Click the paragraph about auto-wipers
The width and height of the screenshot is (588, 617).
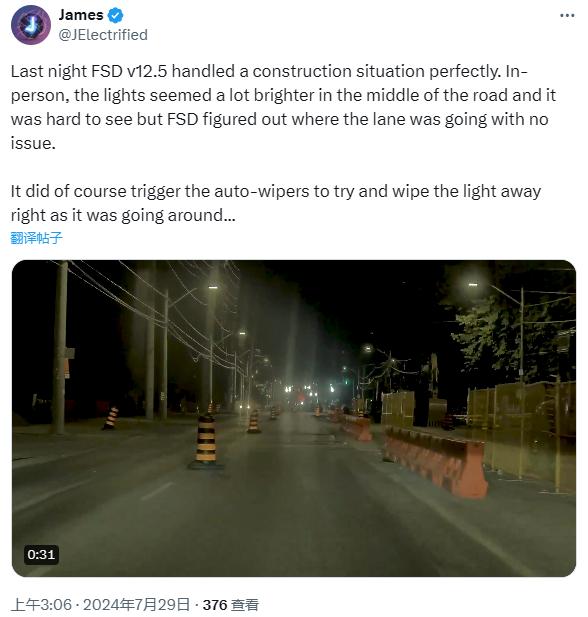[x=276, y=203]
